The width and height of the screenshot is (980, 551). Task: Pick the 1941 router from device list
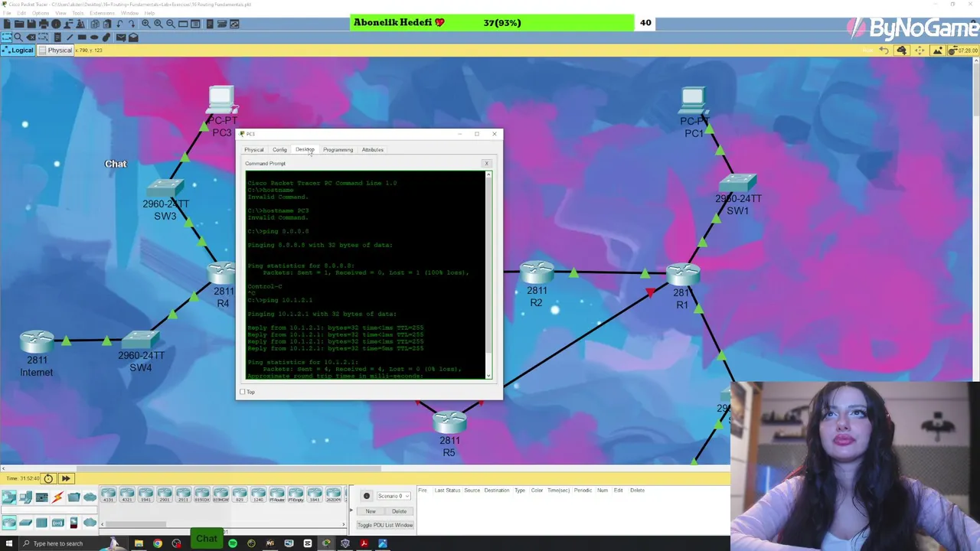click(x=145, y=495)
